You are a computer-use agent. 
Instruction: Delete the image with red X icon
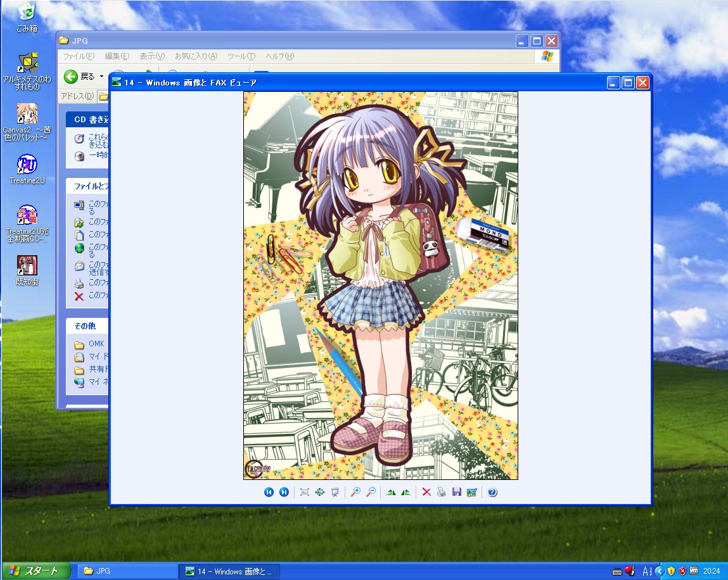coord(426,492)
